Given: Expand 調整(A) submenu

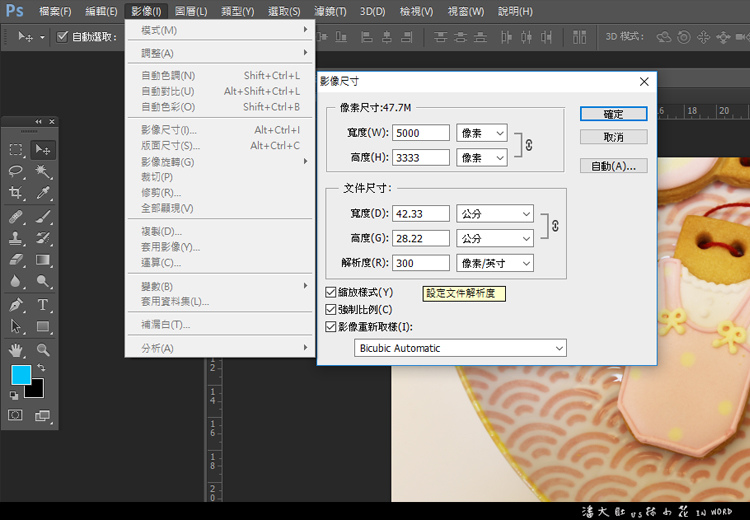Looking at the screenshot, I should [x=220, y=53].
